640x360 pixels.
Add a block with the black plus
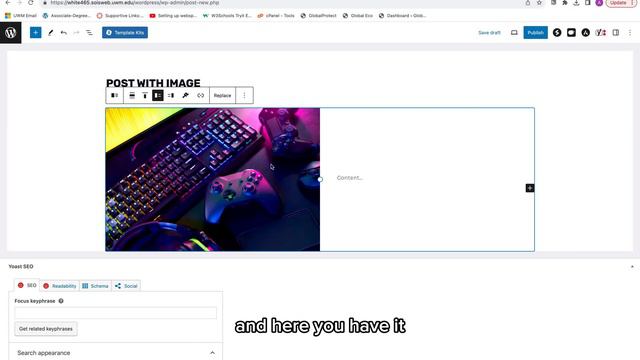529,188
